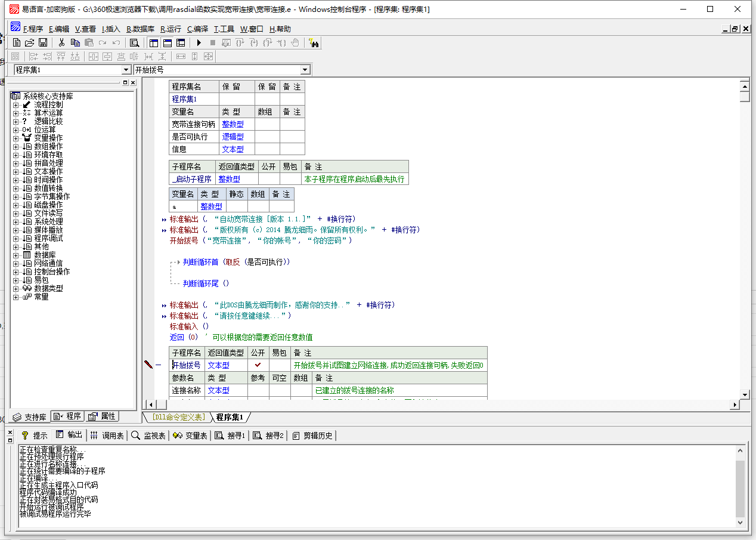Expand the 文本操作 tree node

(x=16, y=171)
